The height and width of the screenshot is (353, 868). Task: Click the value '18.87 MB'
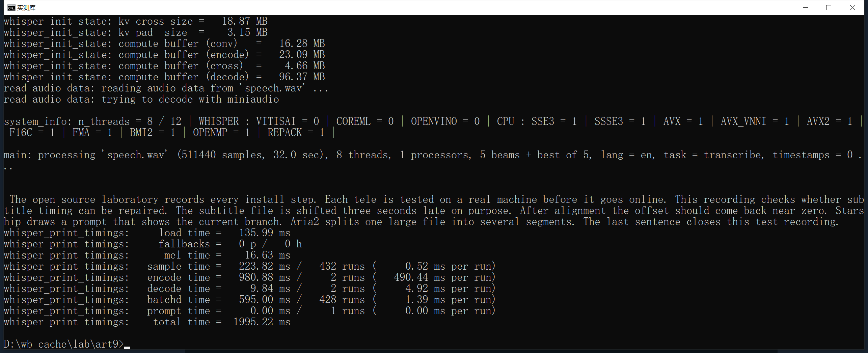pos(245,21)
